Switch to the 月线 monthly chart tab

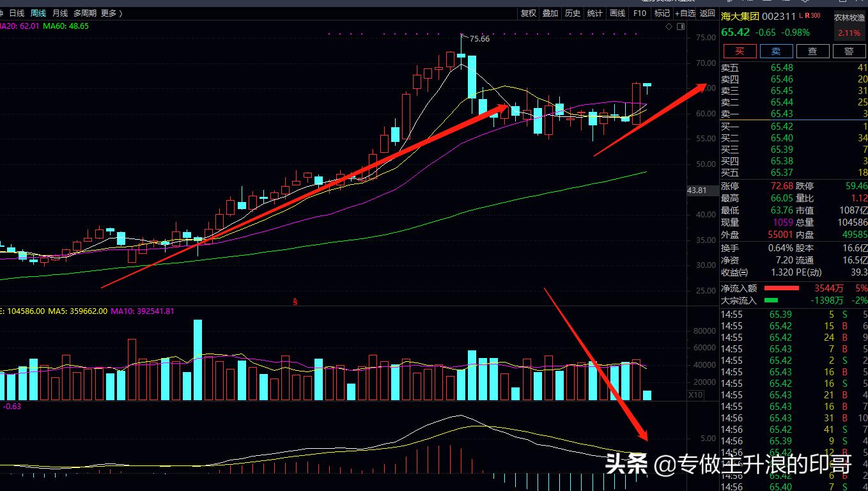point(60,13)
